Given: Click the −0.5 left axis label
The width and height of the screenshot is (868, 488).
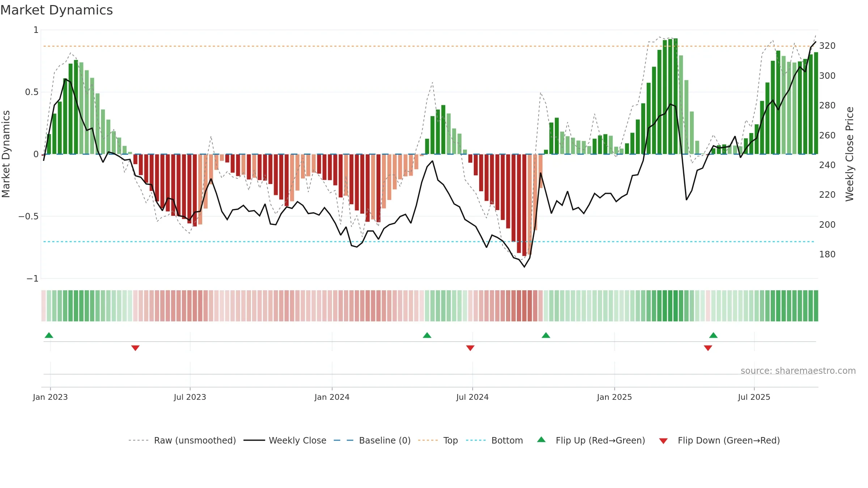Looking at the screenshot, I should tap(29, 217).
